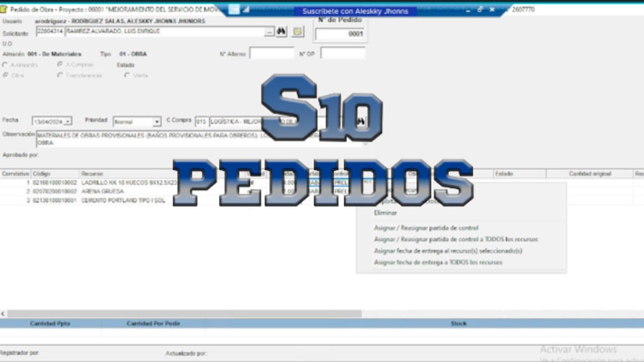
Task: Click inside the Observación text box
Action: 201,139
